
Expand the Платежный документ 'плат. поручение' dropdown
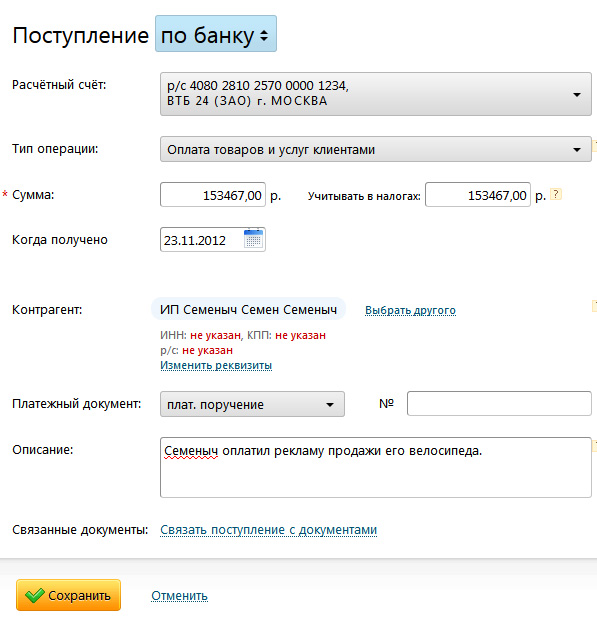coord(252,404)
